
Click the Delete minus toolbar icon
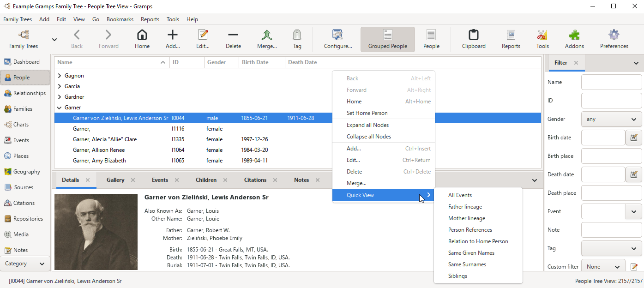233,35
